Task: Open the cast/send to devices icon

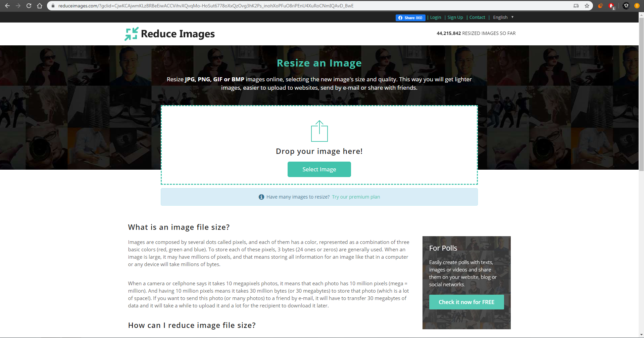Action: (x=576, y=6)
